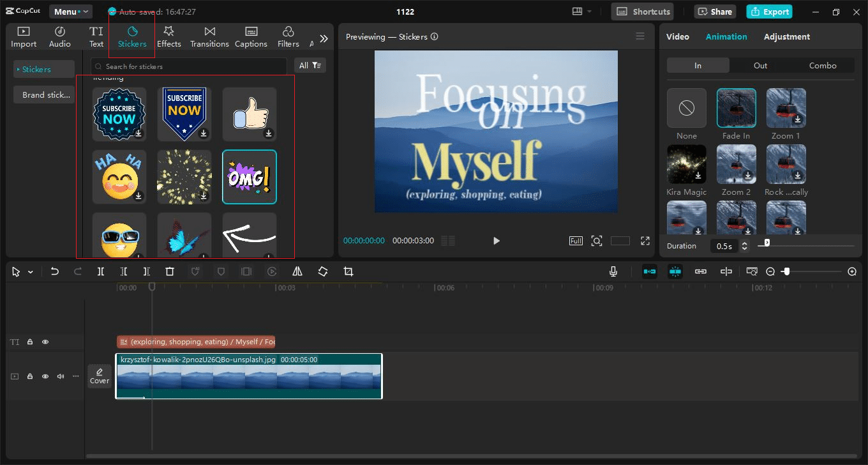868x465 pixels.
Task: Mute the video track audio
Action: 60,376
